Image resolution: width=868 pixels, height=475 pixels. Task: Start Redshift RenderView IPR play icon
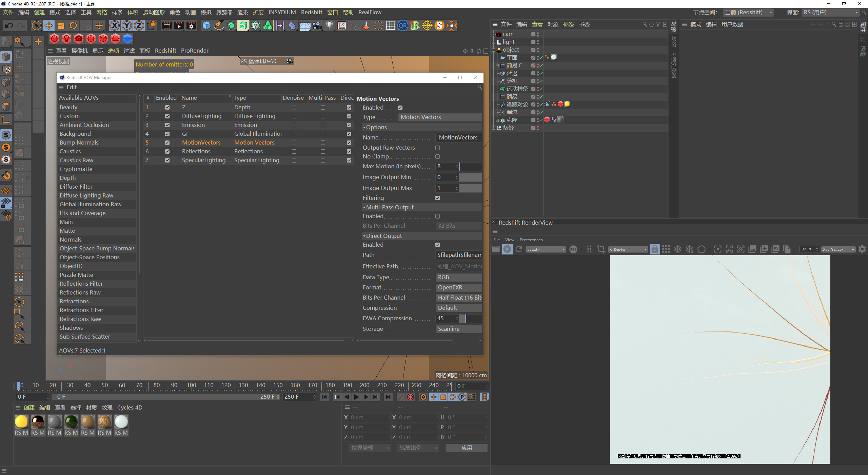click(507, 249)
